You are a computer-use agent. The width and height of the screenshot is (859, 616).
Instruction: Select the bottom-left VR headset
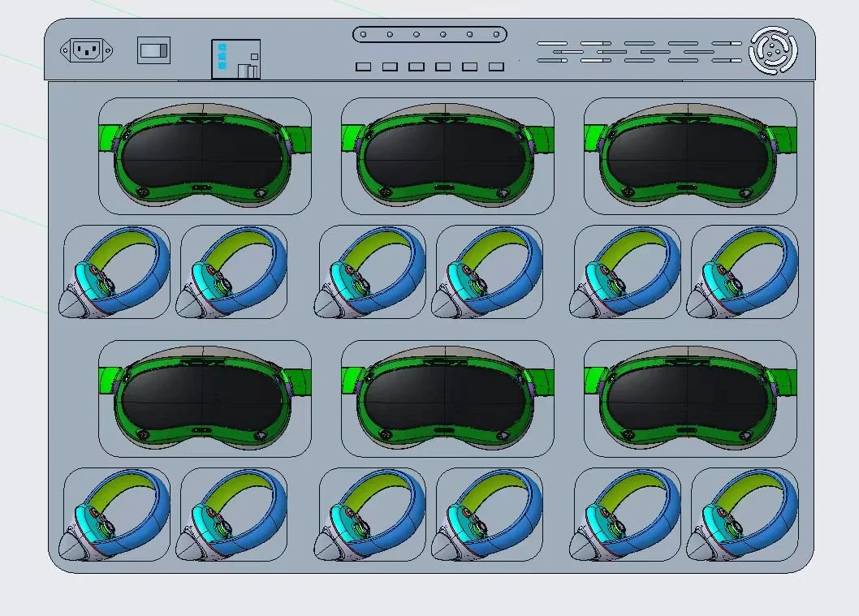(205, 398)
